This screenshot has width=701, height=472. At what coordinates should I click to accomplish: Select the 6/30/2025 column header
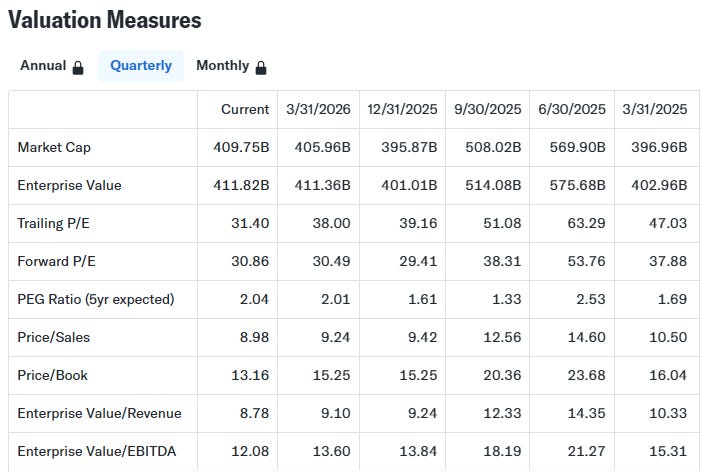tap(572, 110)
